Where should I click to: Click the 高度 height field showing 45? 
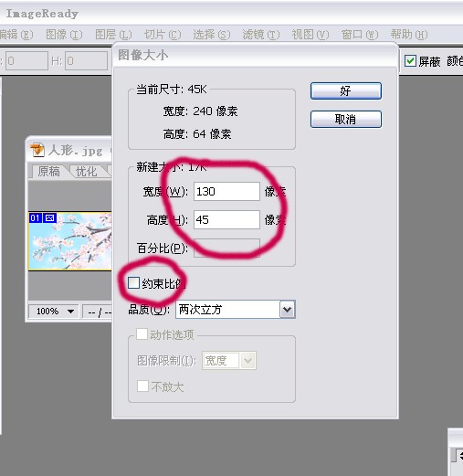226,219
